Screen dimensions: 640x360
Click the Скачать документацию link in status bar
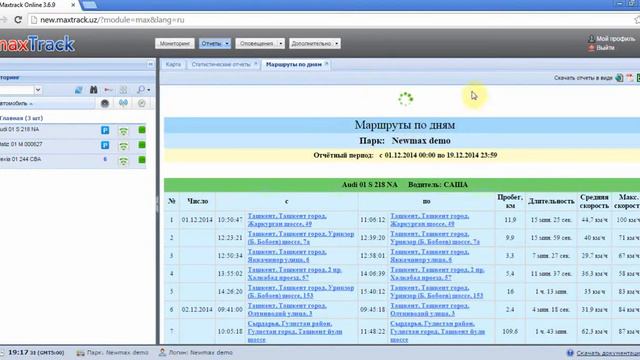pos(608,353)
